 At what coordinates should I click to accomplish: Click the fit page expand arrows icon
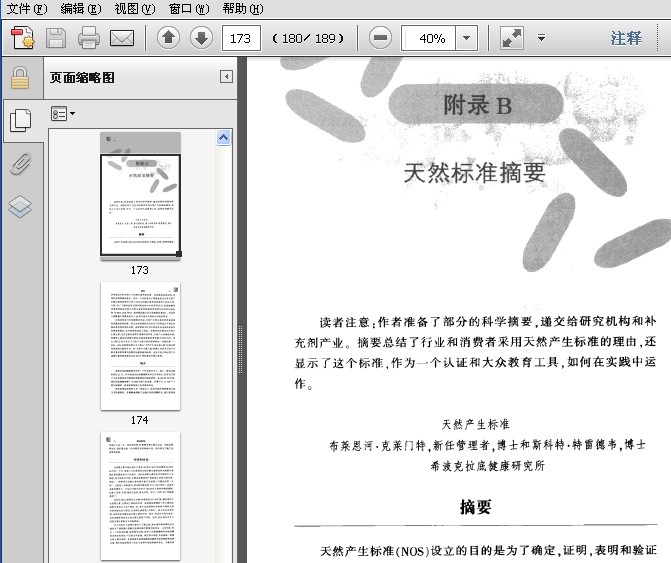click(512, 39)
